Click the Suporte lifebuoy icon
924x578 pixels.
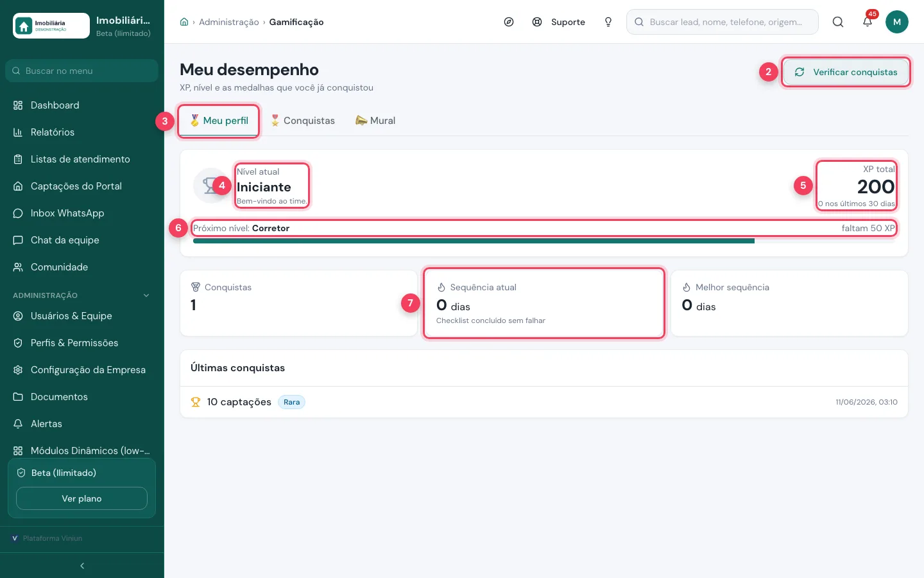tap(537, 22)
